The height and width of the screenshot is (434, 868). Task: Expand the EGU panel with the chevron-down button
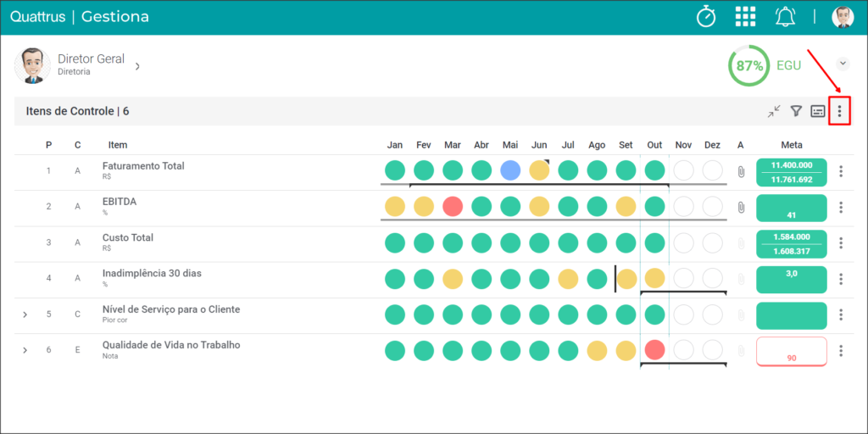pyautogui.click(x=843, y=64)
